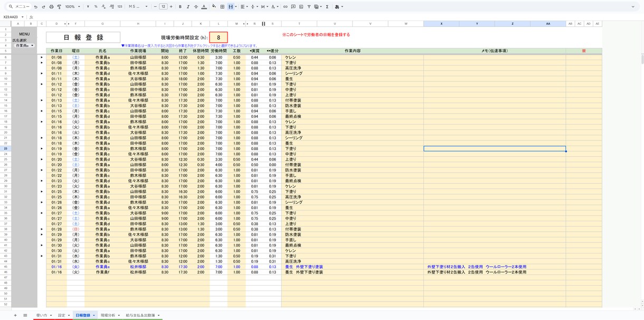Image resolution: width=644 pixels, height=320 pixels.
Task: Click the insert chart icon
Action: point(301,7)
